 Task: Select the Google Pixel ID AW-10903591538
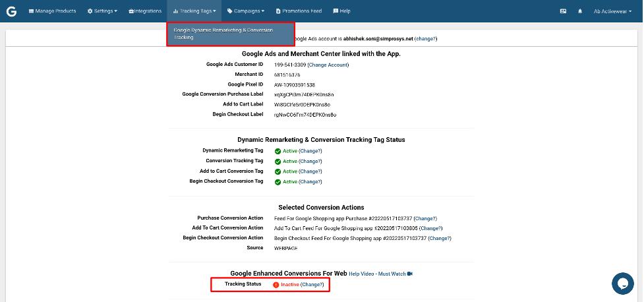point(295,85)
